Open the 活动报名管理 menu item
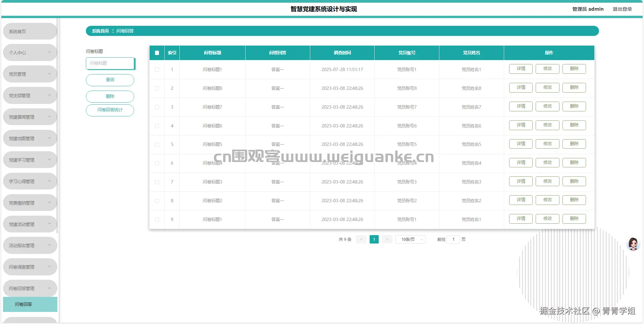 30,246
